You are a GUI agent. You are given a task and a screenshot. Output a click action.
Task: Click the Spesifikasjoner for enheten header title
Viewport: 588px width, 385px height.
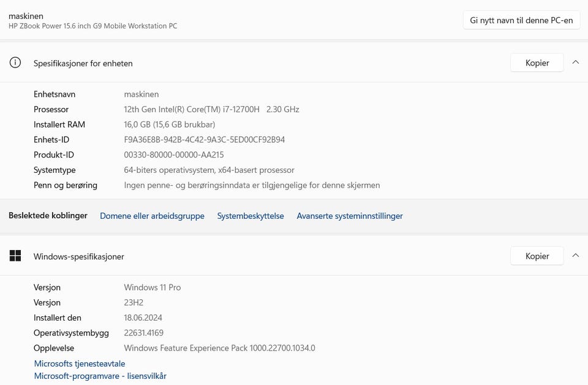(83, 63)
